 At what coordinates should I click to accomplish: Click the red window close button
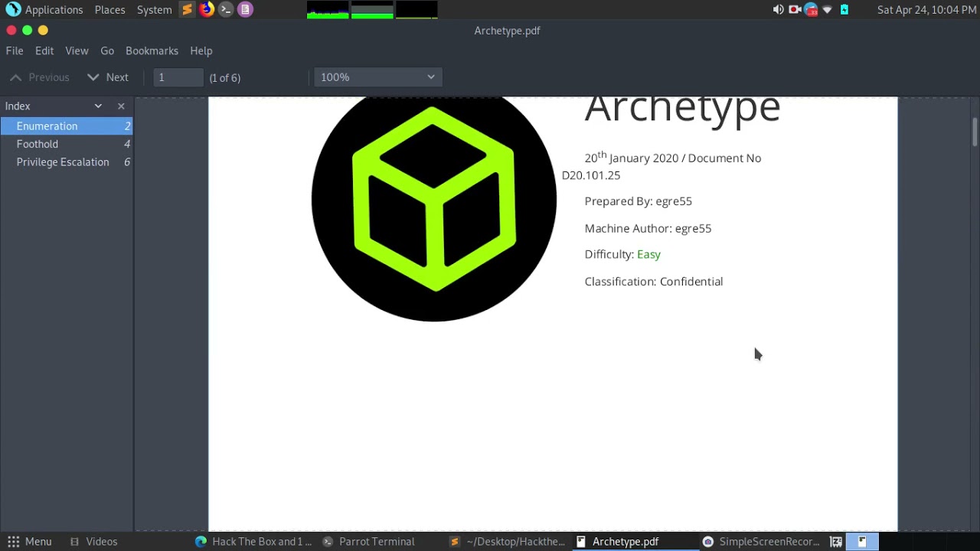pyautogui.click(x=11, y=31)
